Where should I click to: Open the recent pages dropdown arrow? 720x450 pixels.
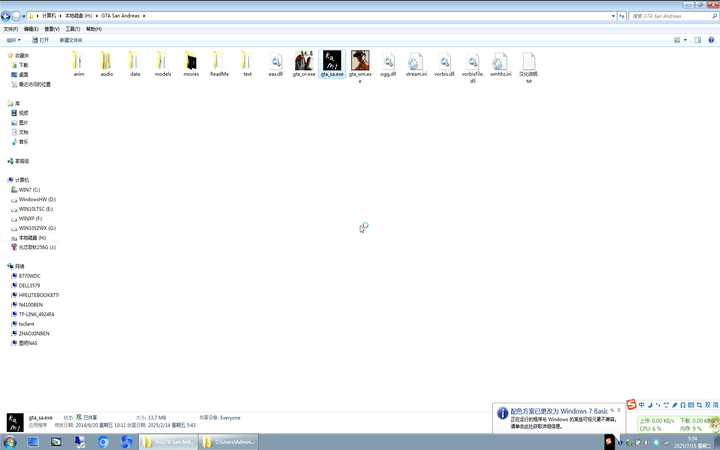[x=23, y=17]
